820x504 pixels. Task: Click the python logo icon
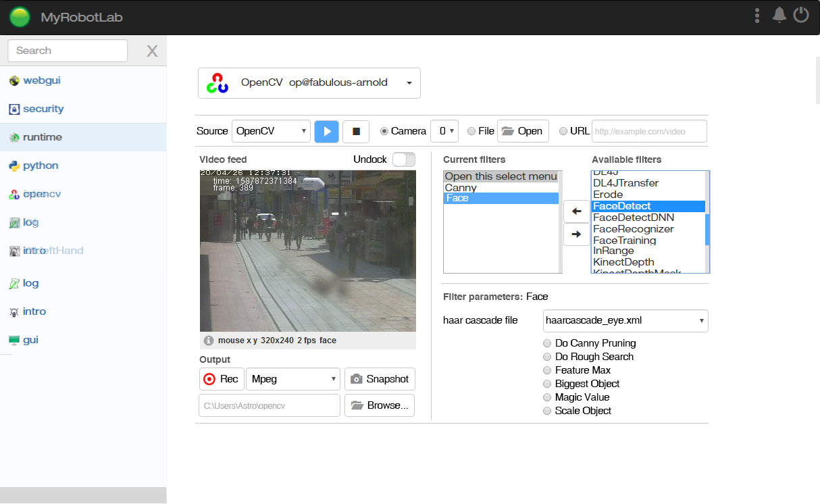tap(14, 166)
